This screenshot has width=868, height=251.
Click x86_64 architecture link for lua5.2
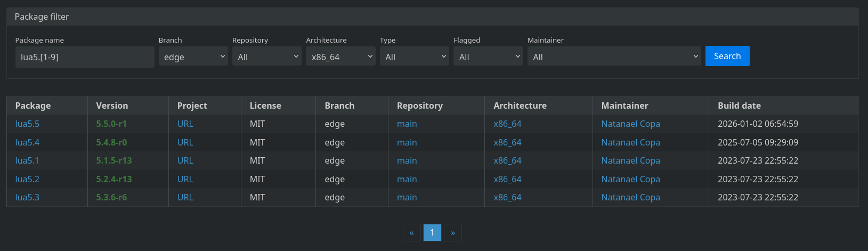pos(507,179)
